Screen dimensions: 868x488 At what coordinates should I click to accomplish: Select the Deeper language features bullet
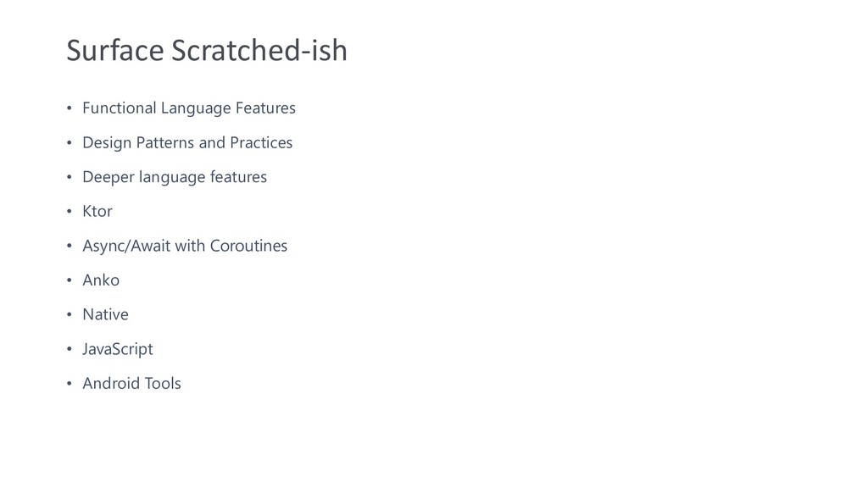[175, 177]
